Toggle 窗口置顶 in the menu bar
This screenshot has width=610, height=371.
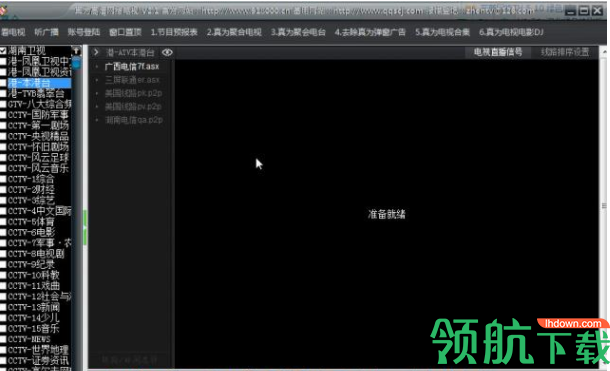pyautogui.click(x=125, y=32)
